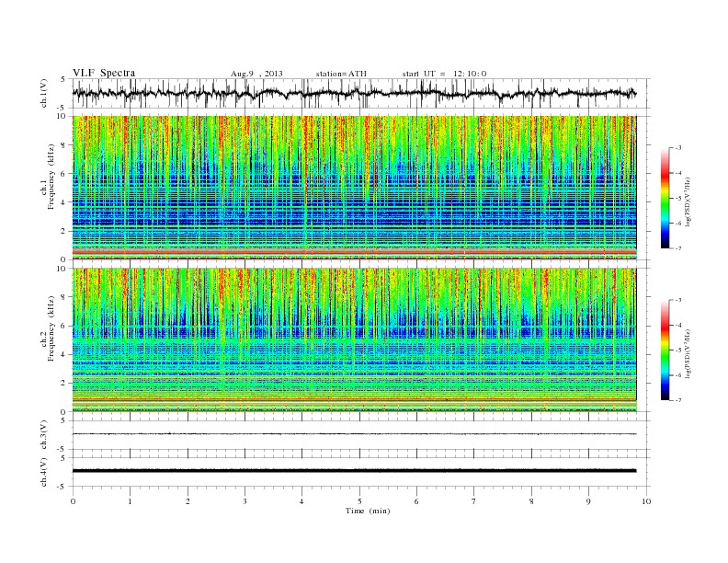Viewport: 728px width, 563px height.
Task: Click the time axis tick label "9"
Action: [588, 501]
